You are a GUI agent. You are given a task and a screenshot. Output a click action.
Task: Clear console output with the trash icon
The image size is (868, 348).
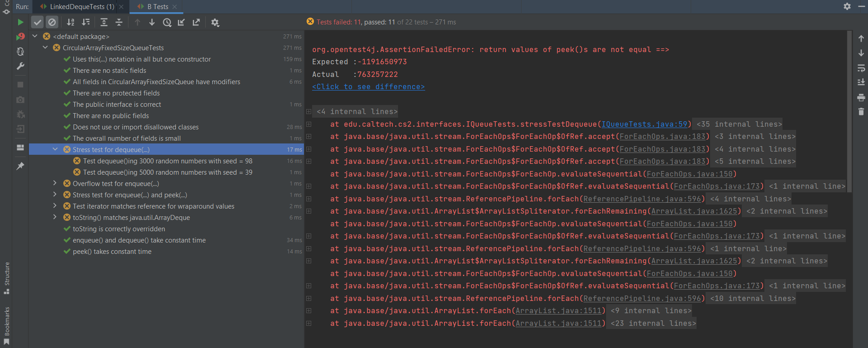[x=861, y=112]
